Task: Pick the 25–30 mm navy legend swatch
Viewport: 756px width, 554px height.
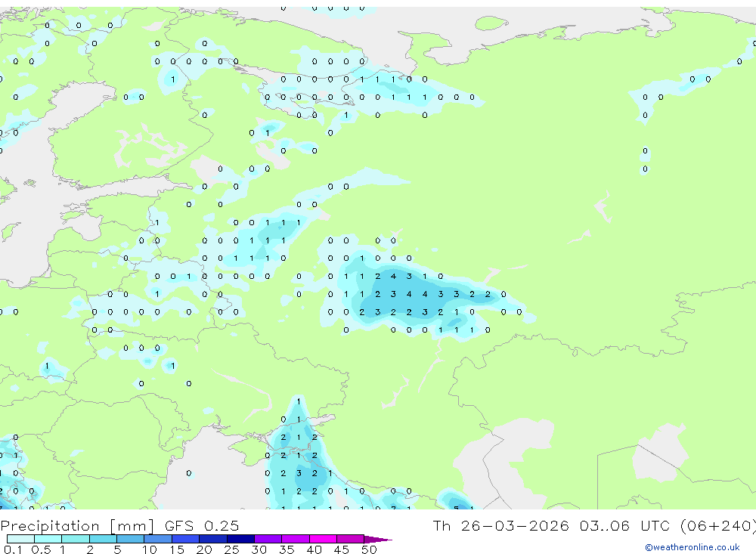Action: tap(240, 539)
